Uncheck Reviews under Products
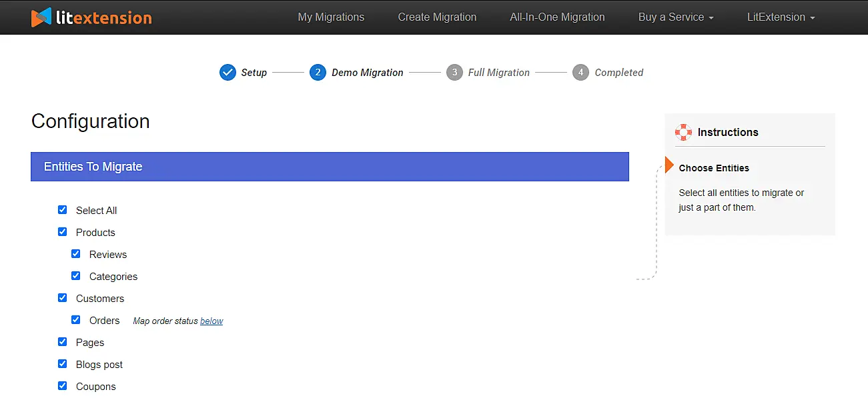 click(x=76, y=253)
